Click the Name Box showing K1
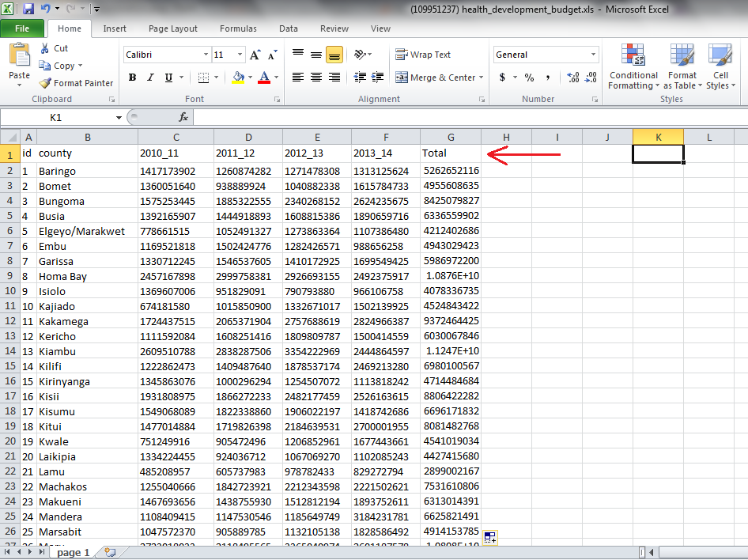This screenshot has width=748, height=560. point(56,117)
